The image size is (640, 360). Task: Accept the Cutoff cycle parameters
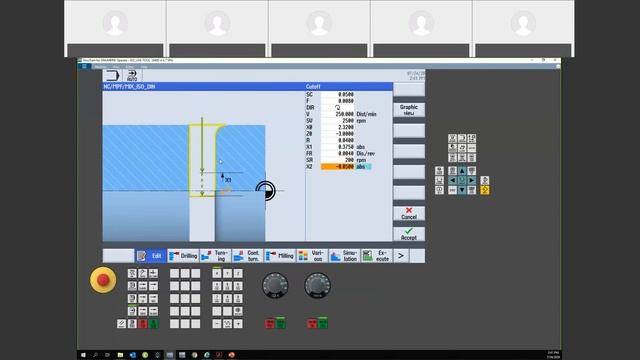pos(409,234)
